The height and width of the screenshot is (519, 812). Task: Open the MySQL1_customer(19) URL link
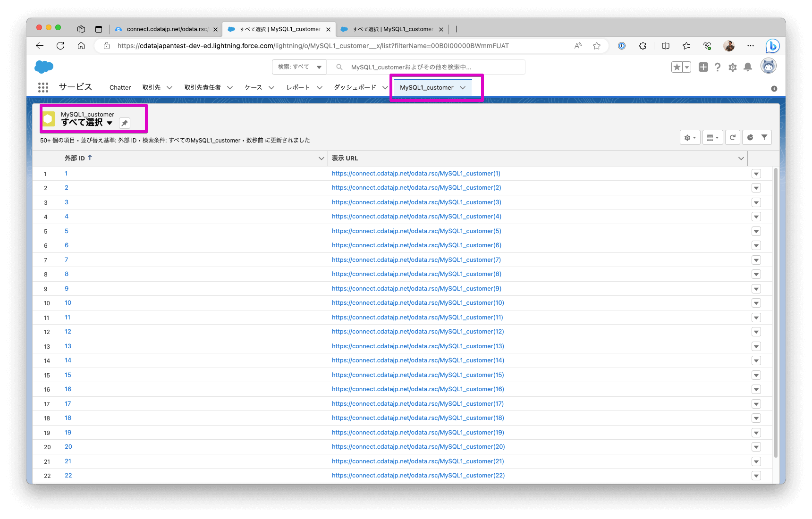418,433
